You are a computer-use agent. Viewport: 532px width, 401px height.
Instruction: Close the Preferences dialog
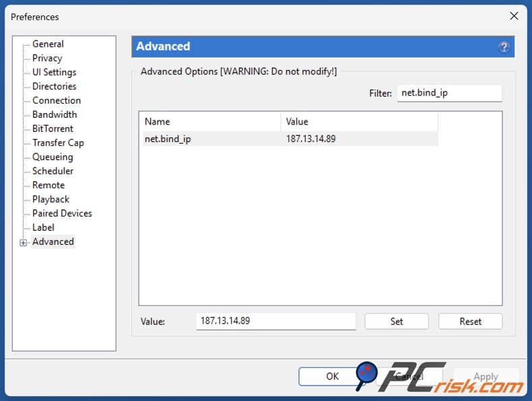514,16
